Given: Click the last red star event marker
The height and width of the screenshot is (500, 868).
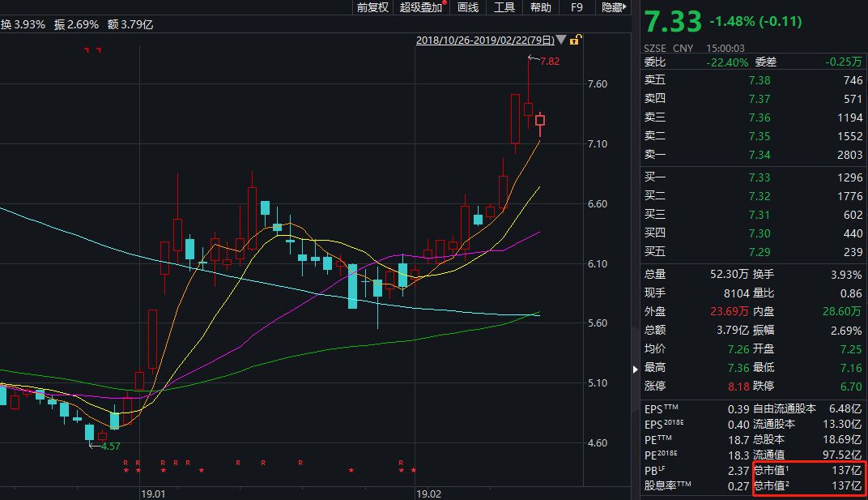Looking at the screenshot, I should click(x=414, y=470).
